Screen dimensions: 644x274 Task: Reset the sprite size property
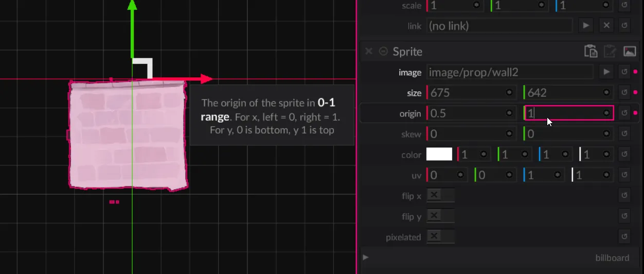624,93
